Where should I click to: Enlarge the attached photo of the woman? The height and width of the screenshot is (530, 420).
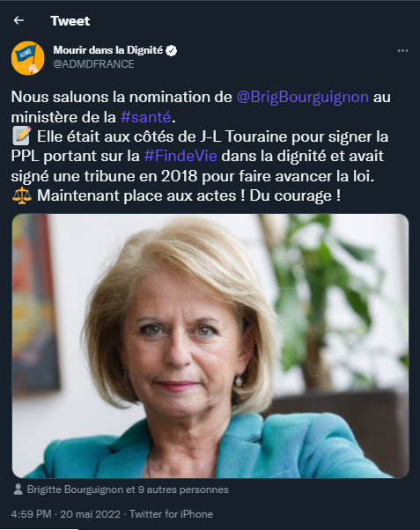[x=210, y=346]
